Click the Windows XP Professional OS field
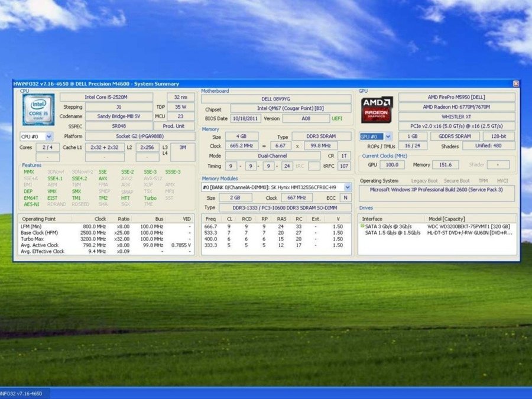The image size is (532, 399). coord(437,190)
